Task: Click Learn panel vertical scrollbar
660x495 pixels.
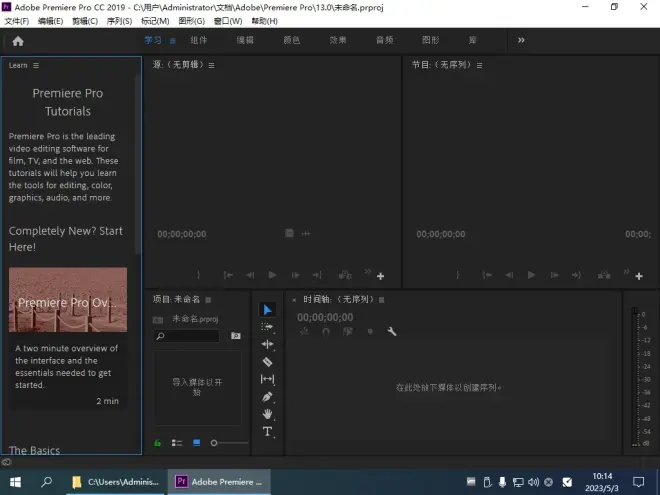Action: pyautogui.click(x=137, y=164)
